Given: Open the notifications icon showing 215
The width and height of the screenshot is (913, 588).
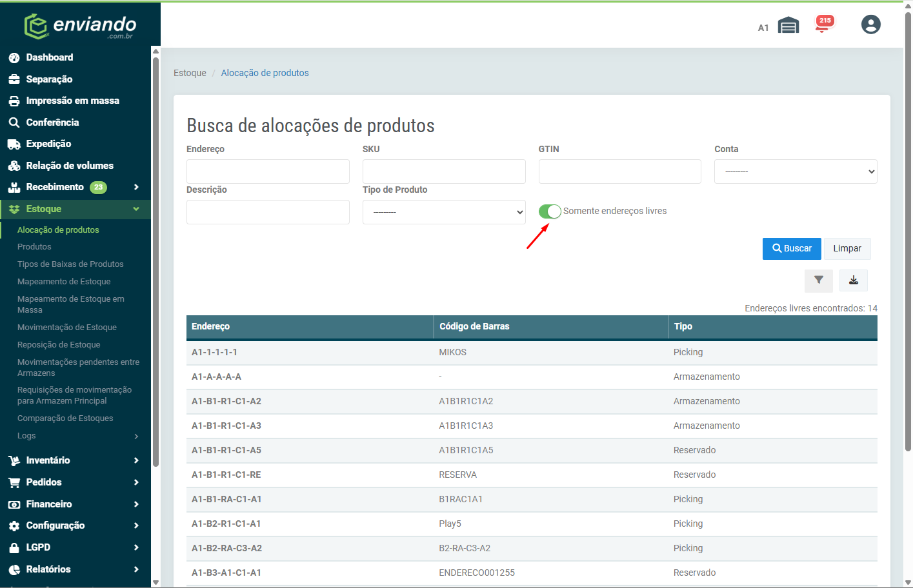Looking at the screenshot, I should (x=824, y=24).
